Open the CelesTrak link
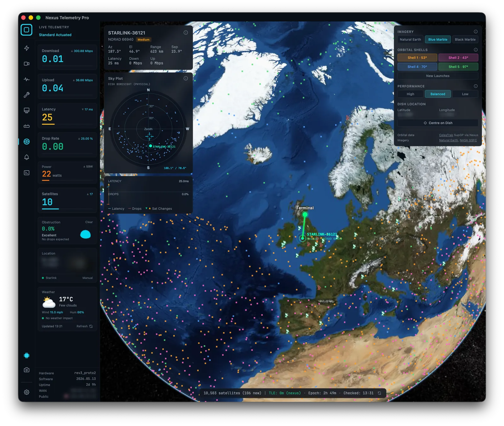 (446, 135)
